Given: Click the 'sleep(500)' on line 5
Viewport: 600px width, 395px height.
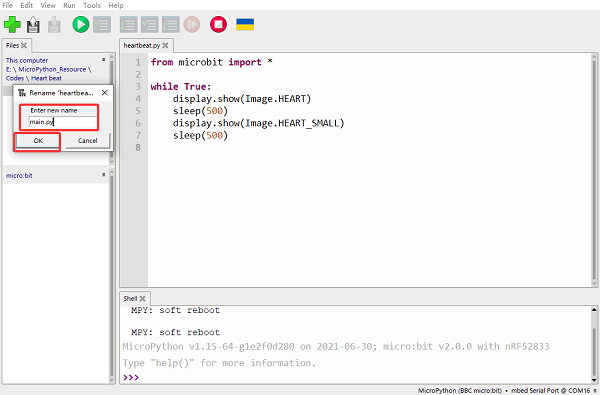Looking at the screenshot, I should coord(200,111).
